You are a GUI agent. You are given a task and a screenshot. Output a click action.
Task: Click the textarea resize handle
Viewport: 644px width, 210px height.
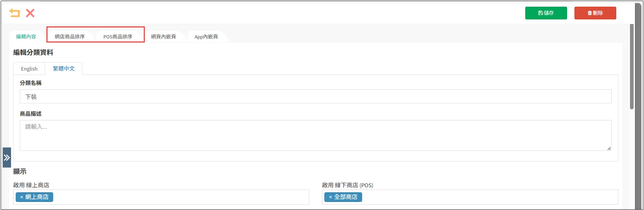pyautogui.click(x=609, y=148)
